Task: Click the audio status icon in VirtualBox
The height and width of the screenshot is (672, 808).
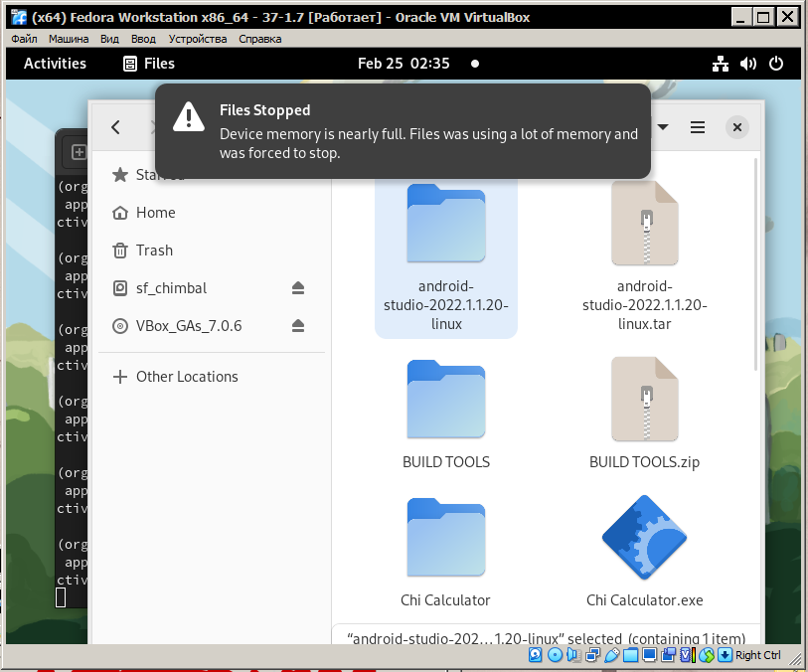Action: coord(573,655)
